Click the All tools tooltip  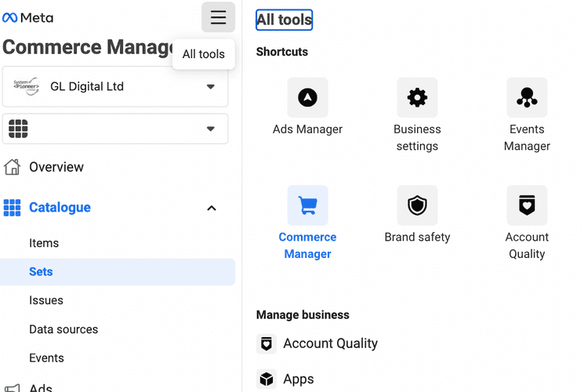pos(203,54)
